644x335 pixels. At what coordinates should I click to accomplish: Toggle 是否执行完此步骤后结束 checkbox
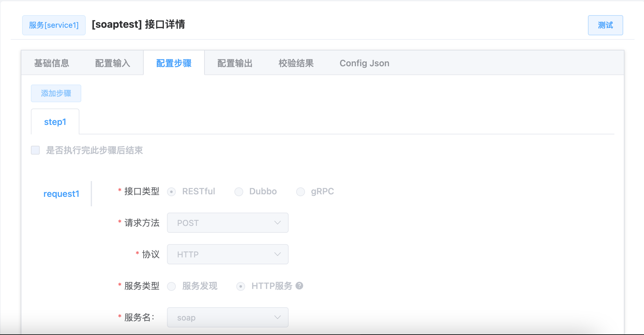click(35, 150)
